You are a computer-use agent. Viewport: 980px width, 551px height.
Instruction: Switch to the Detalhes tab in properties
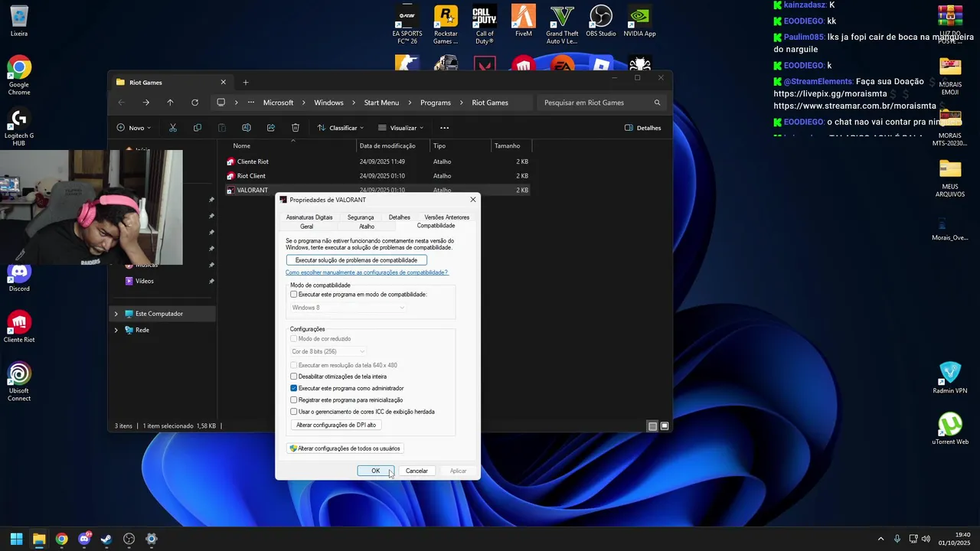400,217
